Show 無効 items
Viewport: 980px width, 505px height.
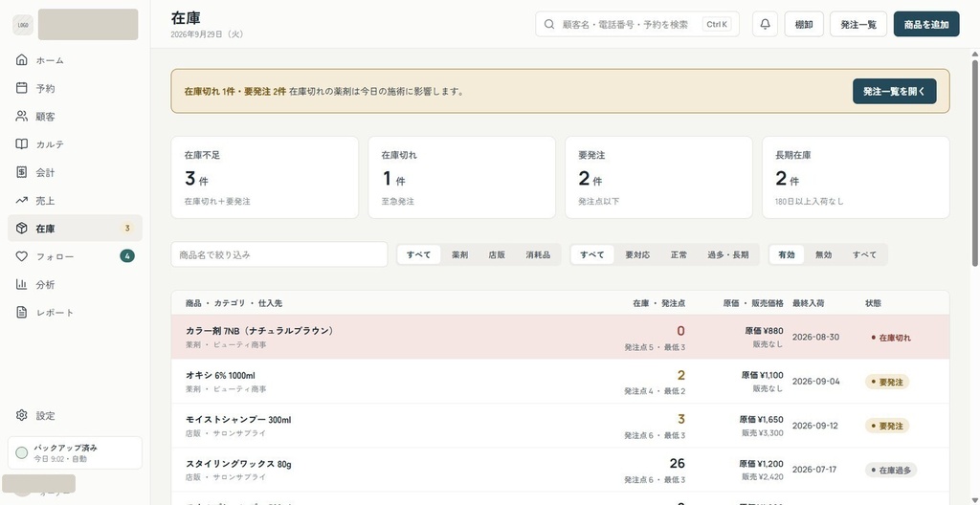point(823,254)
